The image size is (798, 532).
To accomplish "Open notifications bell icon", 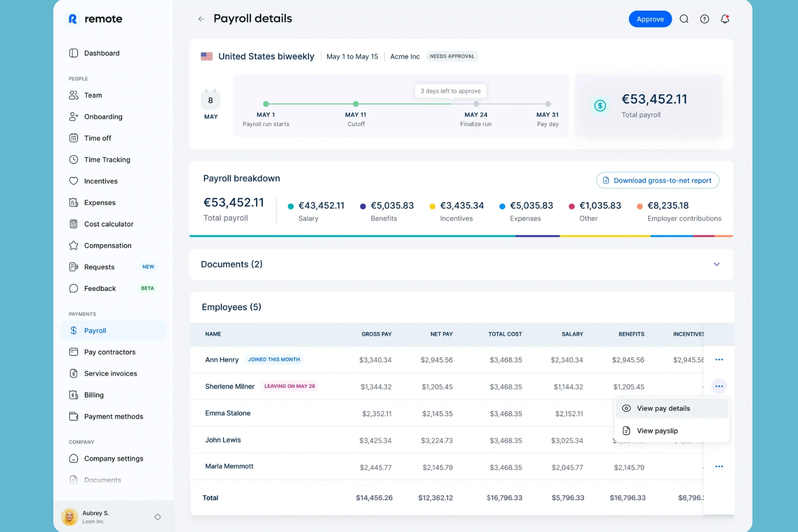I will tap(725, 19).
